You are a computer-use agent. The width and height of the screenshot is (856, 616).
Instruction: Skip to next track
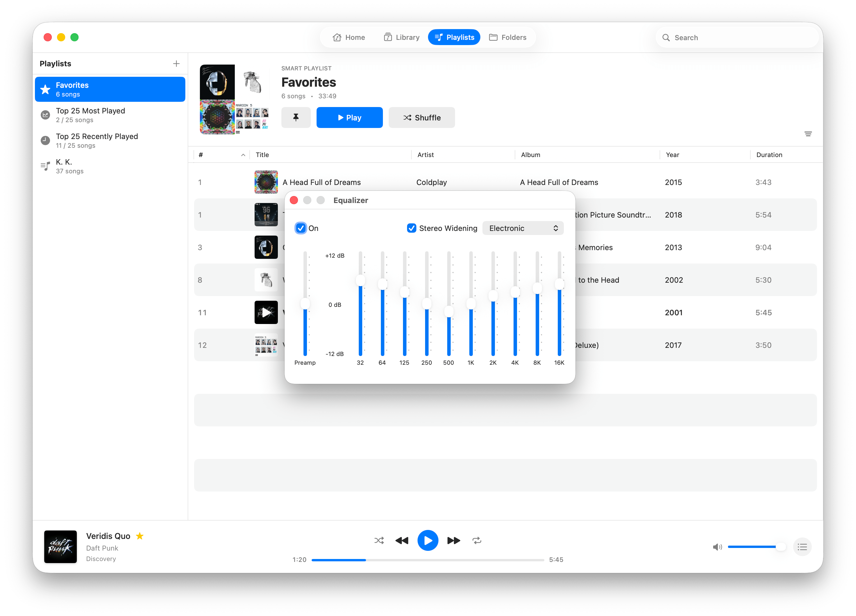click(x=454, y=541)
